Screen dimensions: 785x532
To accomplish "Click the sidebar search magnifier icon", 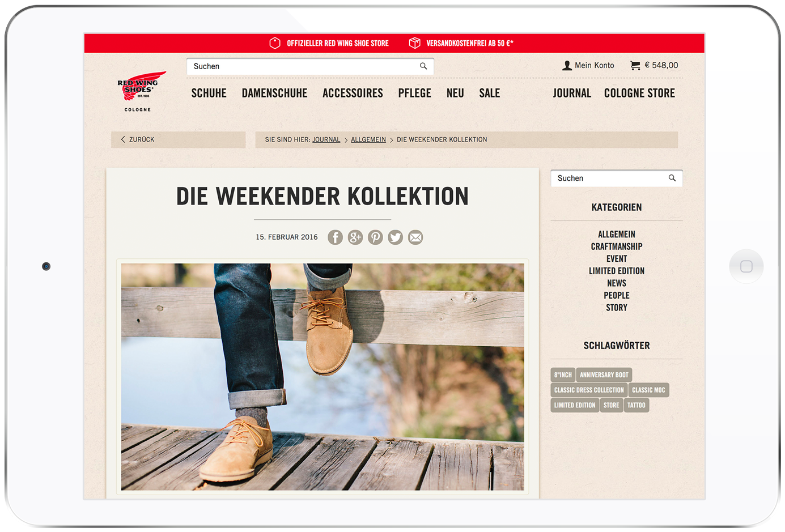I will click(672, 178).
